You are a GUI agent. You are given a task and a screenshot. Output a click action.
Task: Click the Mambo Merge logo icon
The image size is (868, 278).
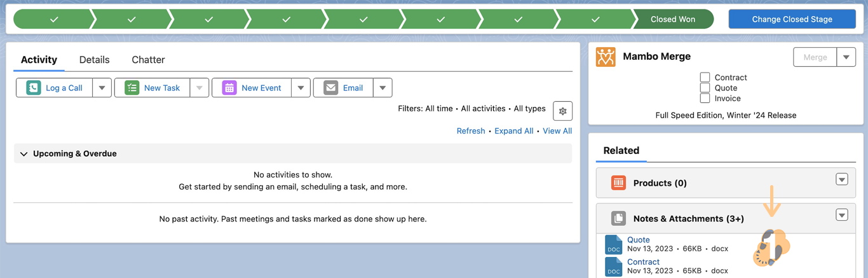pos(606,57)
